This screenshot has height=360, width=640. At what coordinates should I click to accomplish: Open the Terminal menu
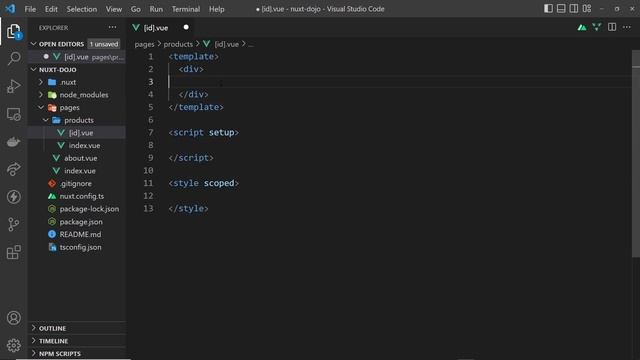click(186, 9)
